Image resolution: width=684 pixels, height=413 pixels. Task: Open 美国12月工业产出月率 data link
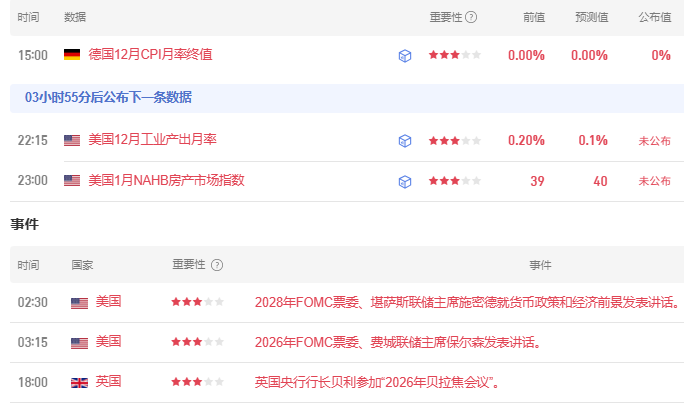(153, 140)
